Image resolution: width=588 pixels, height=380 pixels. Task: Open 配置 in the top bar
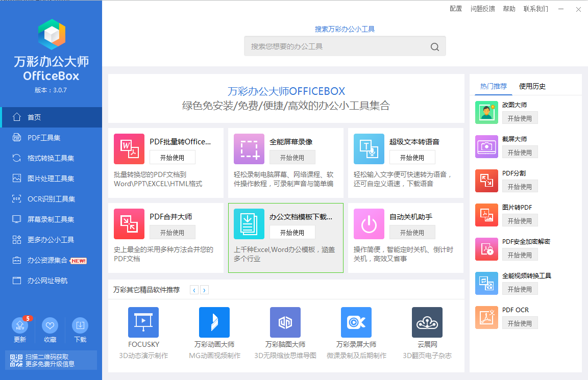coord(456,9)
